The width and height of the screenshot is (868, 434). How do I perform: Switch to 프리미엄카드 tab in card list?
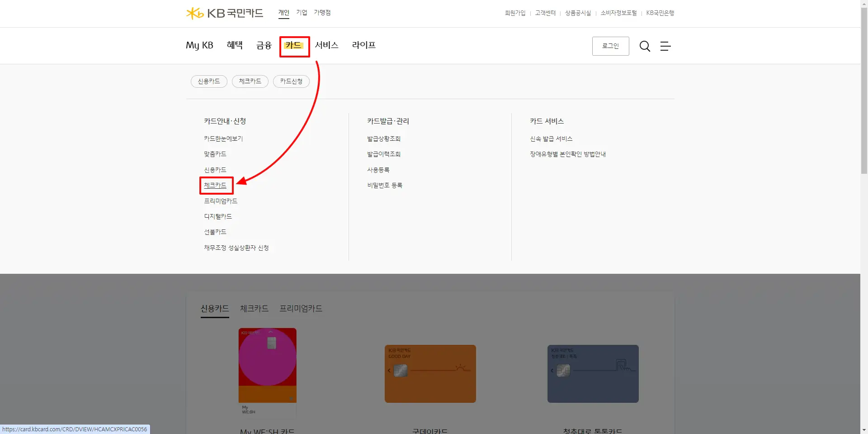pos(301,309)
